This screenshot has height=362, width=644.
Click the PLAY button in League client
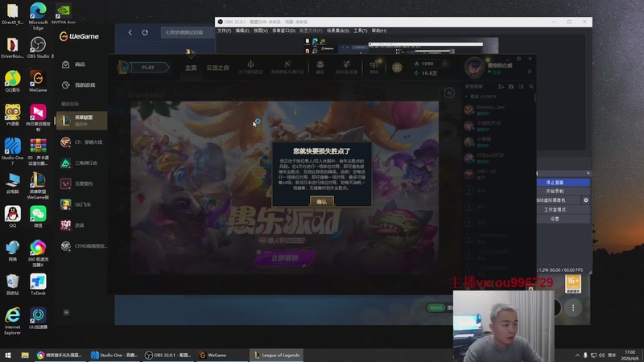tap(148, 68)
